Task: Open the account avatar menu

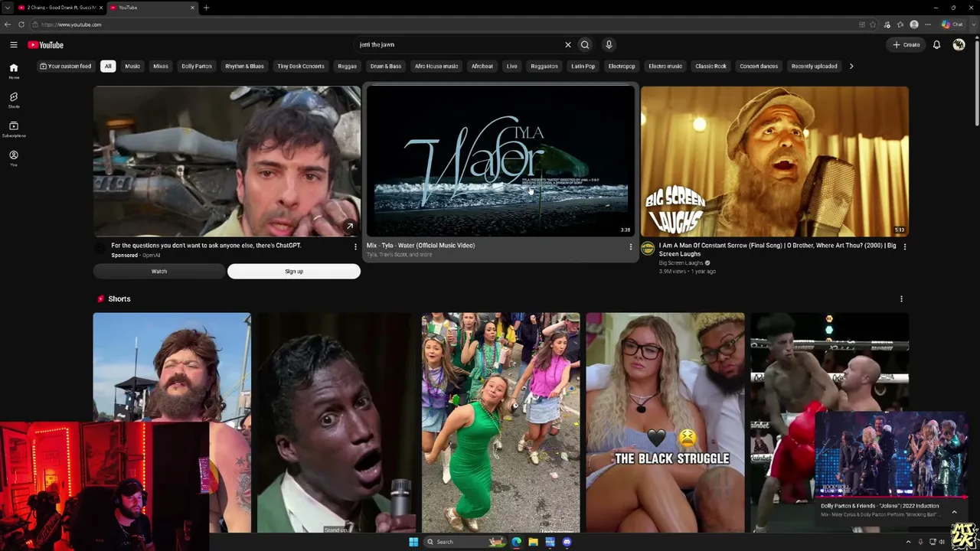Action: [x=959, y=45]
